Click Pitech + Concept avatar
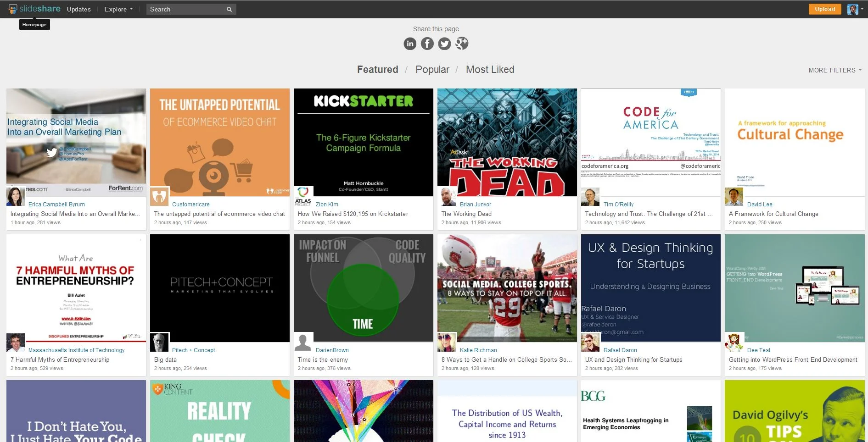This screenshot has width=868, height=442. click(x=159, y=343)
